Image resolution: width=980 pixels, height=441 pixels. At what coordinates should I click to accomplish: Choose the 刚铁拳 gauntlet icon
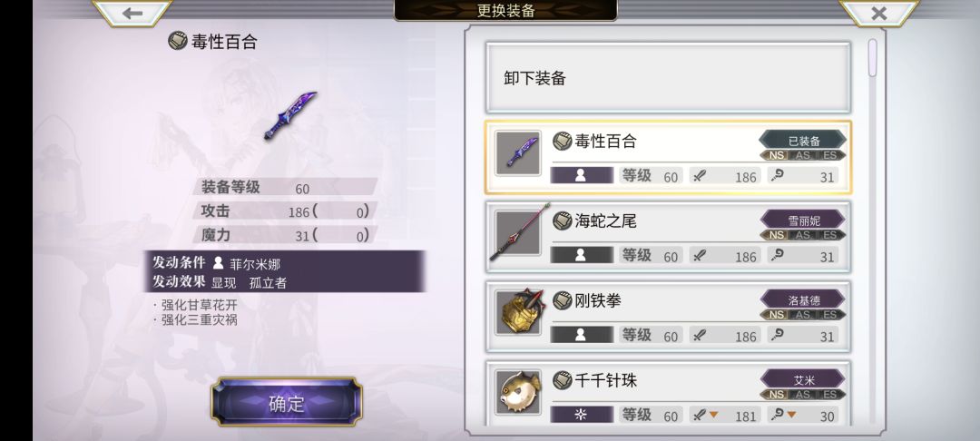tap(518, 312)
